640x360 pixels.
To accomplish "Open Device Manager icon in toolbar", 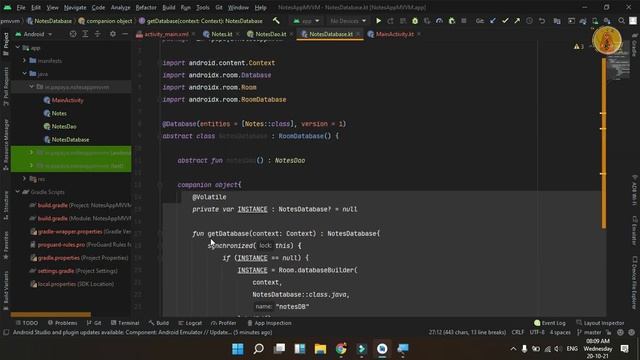I will [595, 21].
